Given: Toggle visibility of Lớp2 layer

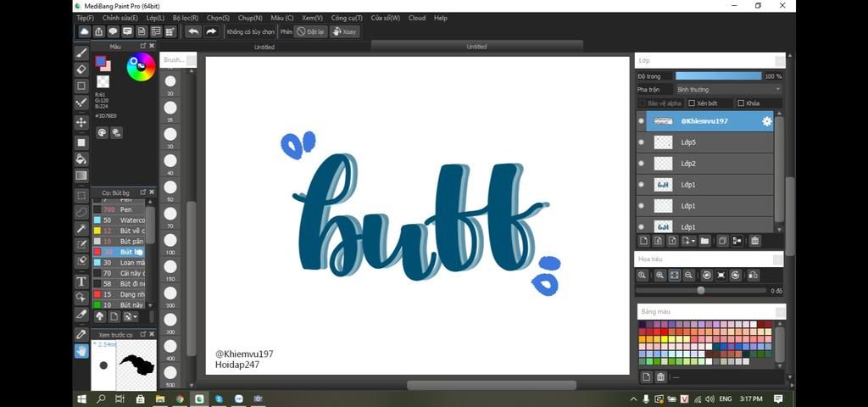Looking at the screenshot, I should point(641,164).
